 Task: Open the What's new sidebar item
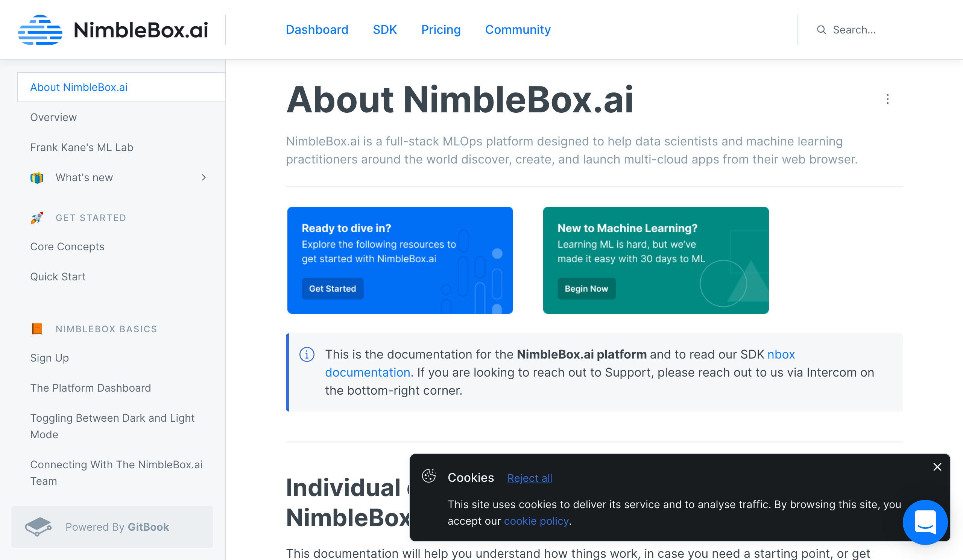click(84, 177)
